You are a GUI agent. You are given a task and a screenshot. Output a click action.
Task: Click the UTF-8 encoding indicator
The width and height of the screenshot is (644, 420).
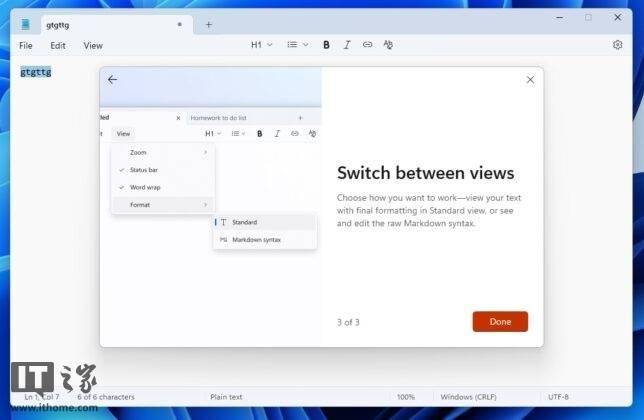click(x=558, y=397)
